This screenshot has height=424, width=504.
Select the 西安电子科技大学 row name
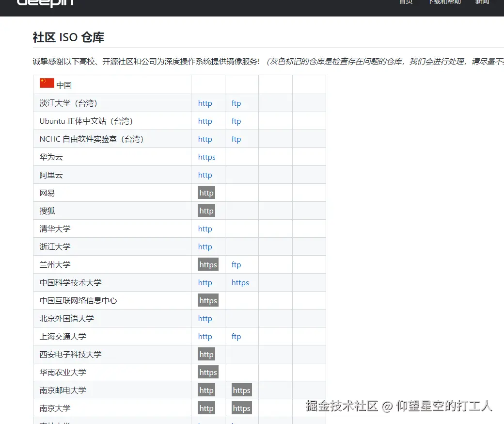[70, 355]
